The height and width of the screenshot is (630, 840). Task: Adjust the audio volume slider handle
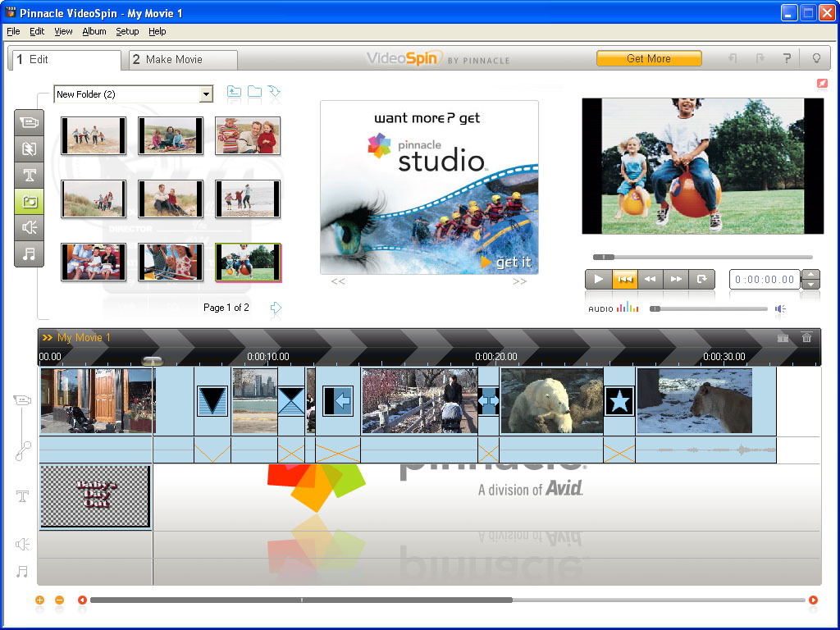[655, 308]
